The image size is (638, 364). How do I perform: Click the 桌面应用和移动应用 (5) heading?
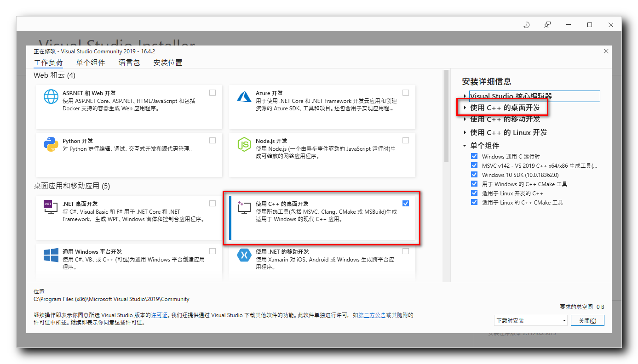click(x=72, y=186)
